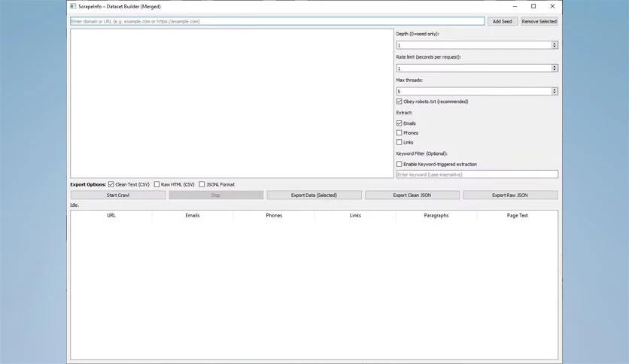Focus the domain or URL input field
Viewport: 629px width, 364px height.
point(277,21)
